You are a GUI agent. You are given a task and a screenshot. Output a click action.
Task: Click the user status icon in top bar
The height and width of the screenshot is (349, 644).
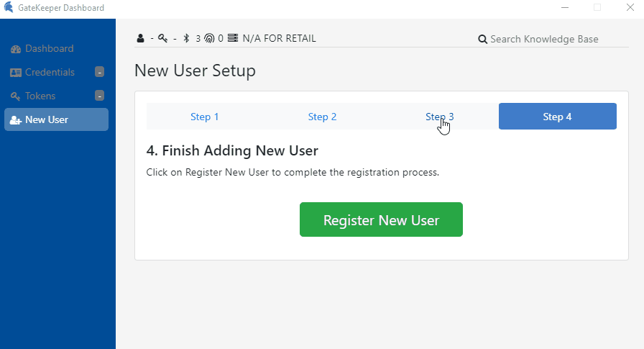[x=140, y=39]
